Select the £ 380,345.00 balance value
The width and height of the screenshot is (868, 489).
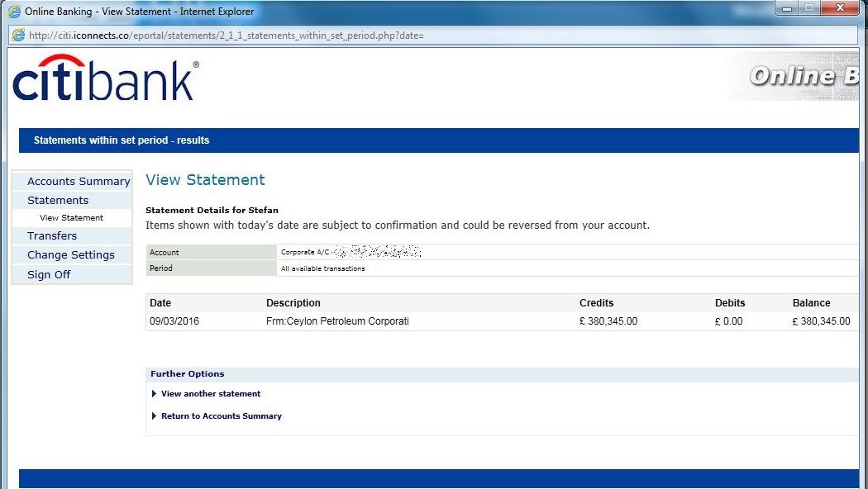821,321
